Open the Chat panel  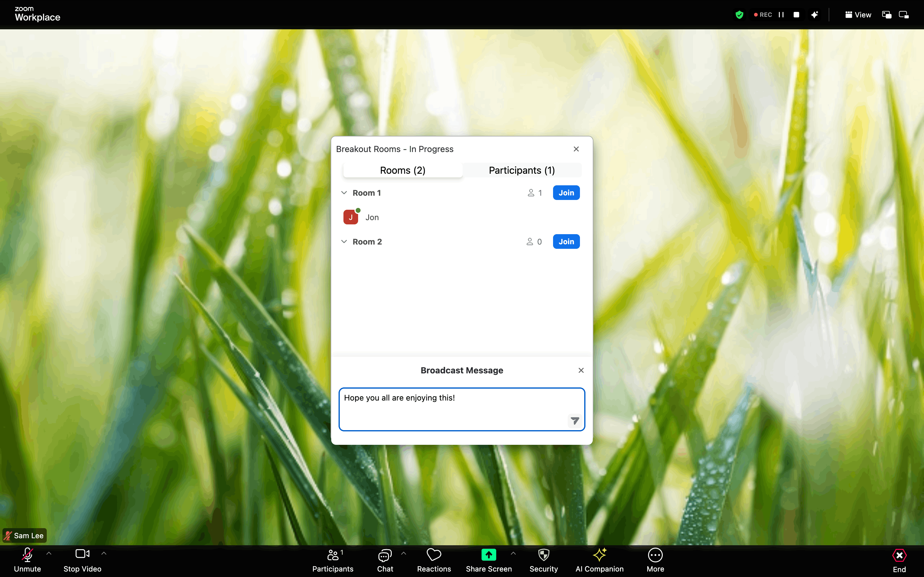point(385,555)
